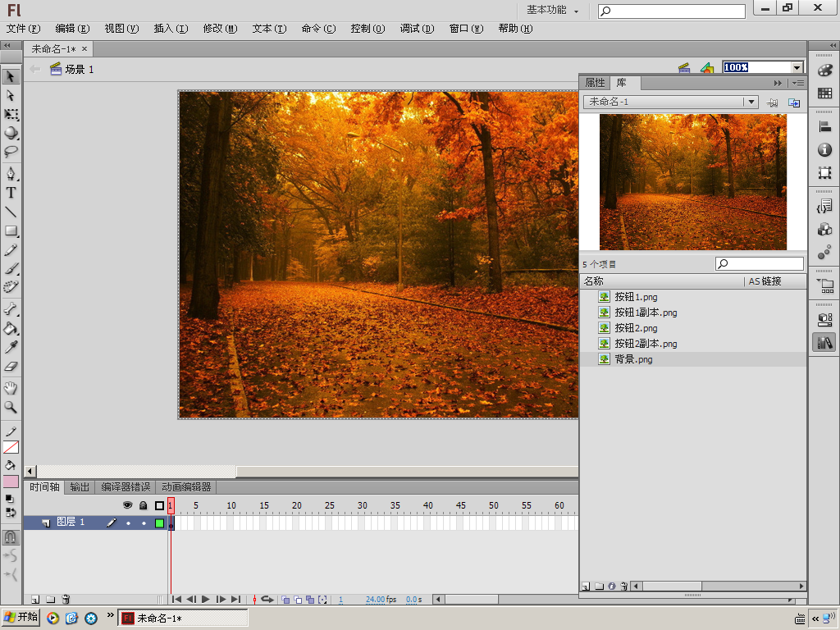Select the Pencil tool

click(x=10, y=249)
